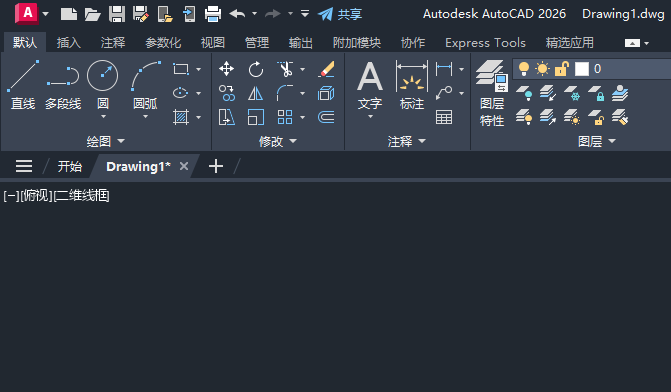Switch to the View (视图) tab
This screenshot has width=671, height=392.
(213, 43)
